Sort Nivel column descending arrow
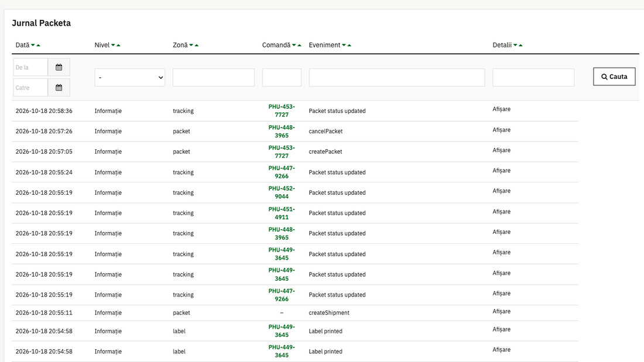The image size is (644, 362). [113, 45]
